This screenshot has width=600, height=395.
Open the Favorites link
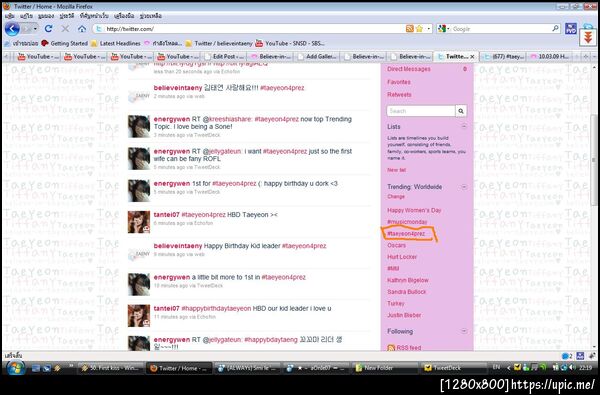(399, 82)
